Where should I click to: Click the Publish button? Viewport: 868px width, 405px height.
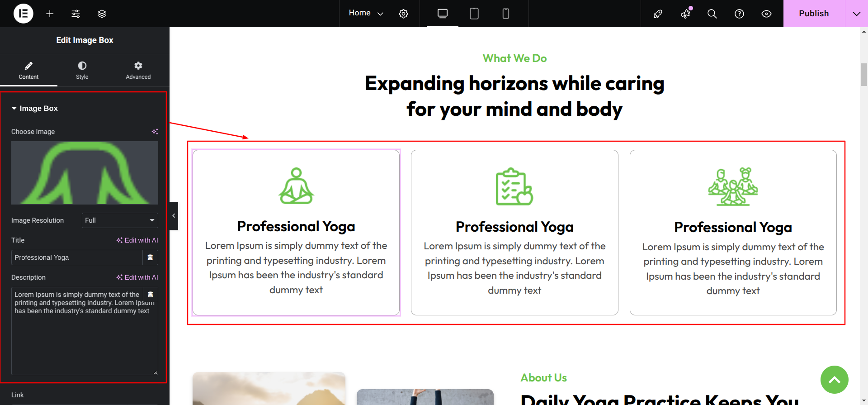click(x=814, y=14)
